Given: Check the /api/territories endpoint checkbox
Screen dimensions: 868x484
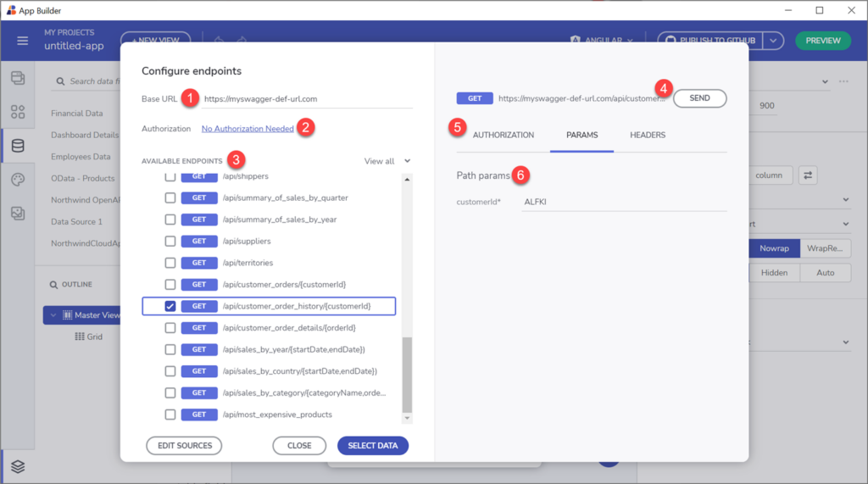Looking at the screenshot, I should tap(170, 263).
